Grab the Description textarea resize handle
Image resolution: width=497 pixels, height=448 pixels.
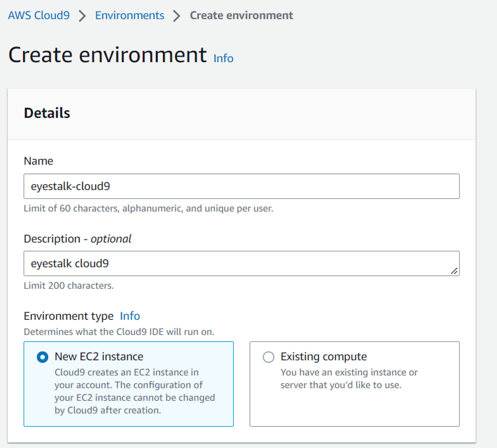[x=454, y=271]
